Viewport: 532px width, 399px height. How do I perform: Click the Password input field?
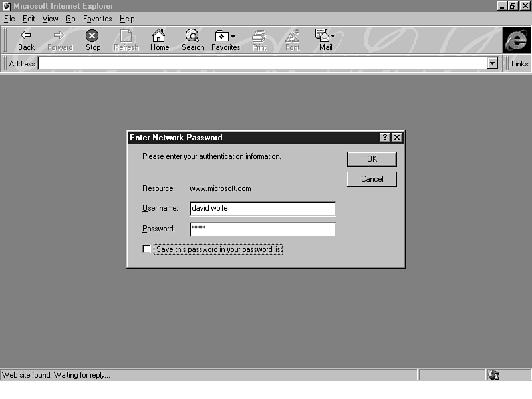click(x=263, y=229)
